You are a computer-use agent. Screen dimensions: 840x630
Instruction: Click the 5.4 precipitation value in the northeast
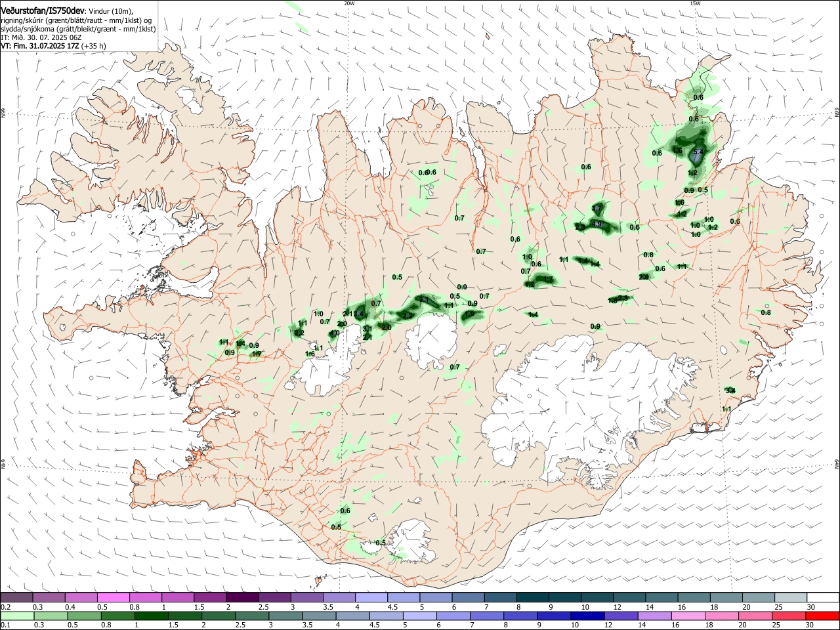coord(698,152)
